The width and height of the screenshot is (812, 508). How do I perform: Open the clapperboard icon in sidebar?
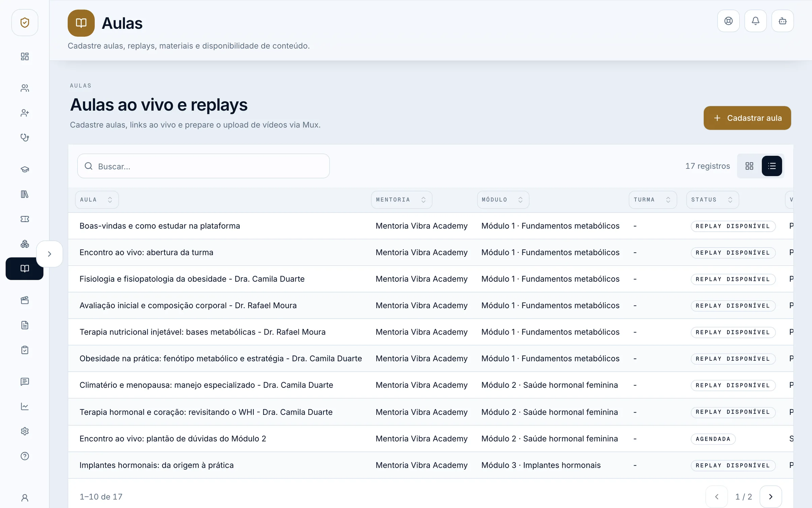(x=25, y=300)
